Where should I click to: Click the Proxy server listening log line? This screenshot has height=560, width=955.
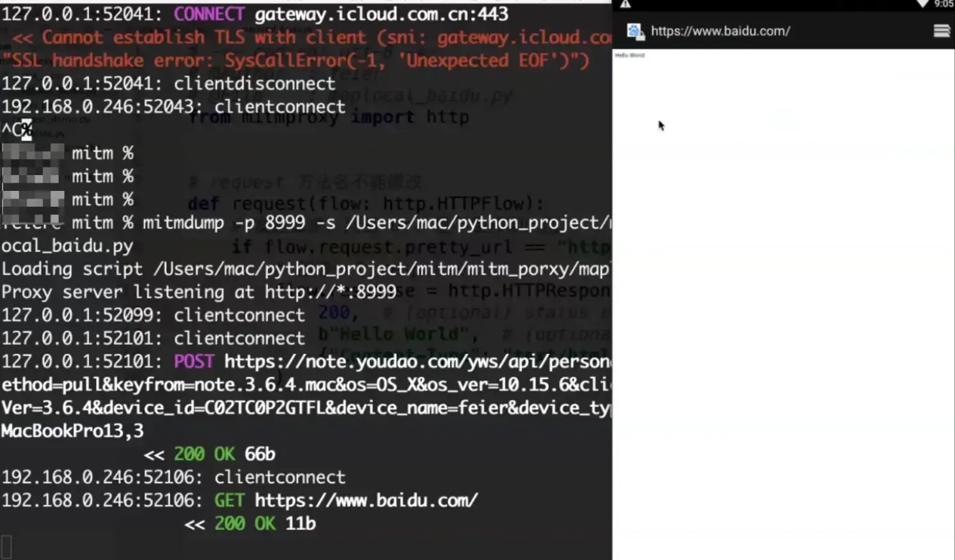[199, 292]
